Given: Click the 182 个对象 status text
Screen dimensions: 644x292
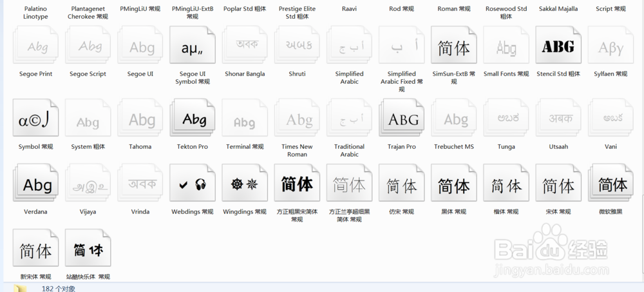Looking at the screenshot, I should click(59, 289).
